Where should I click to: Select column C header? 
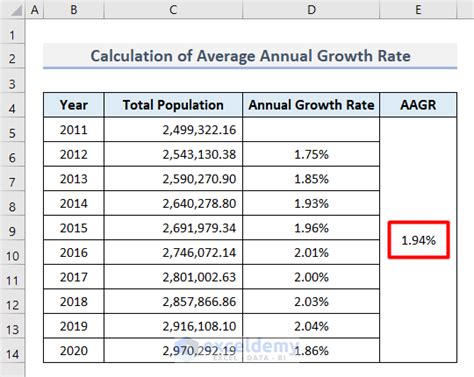coord(173,10)
